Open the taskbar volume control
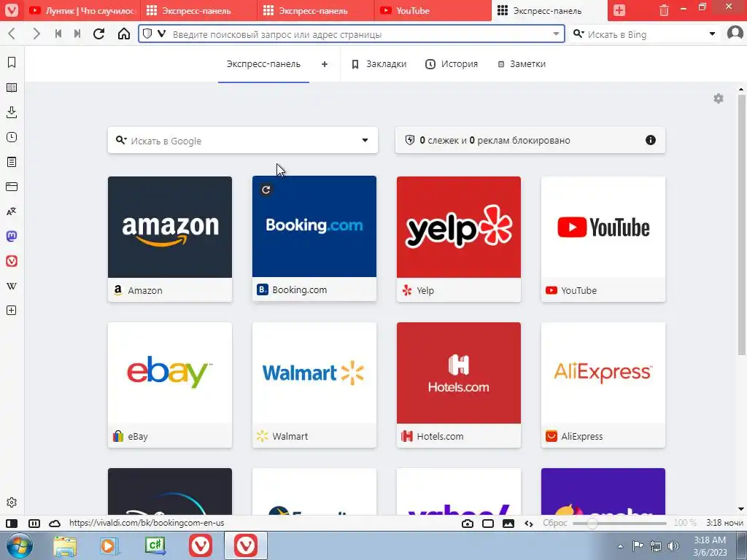 [x=673, y=546]
